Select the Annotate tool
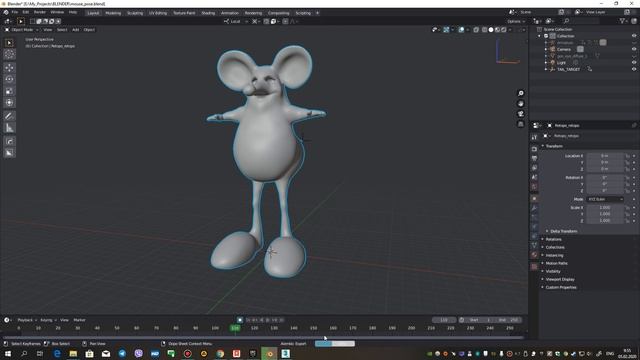 (9, 116)
